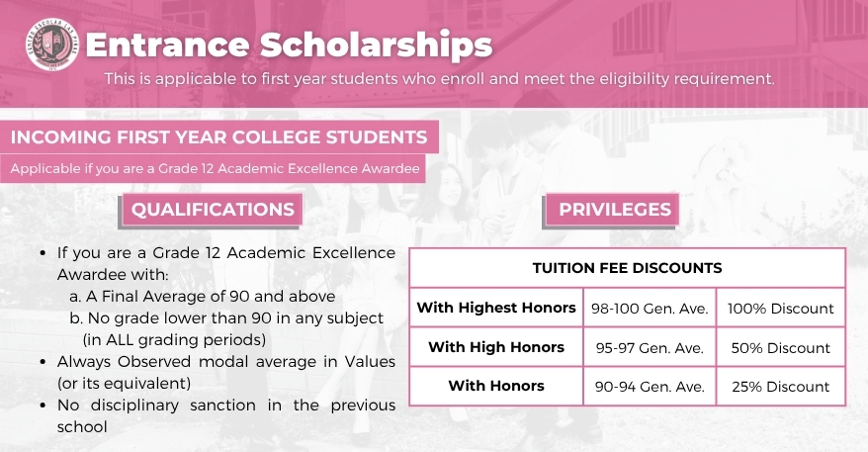Click the 100% Discount cell

(x=781, y=308)
